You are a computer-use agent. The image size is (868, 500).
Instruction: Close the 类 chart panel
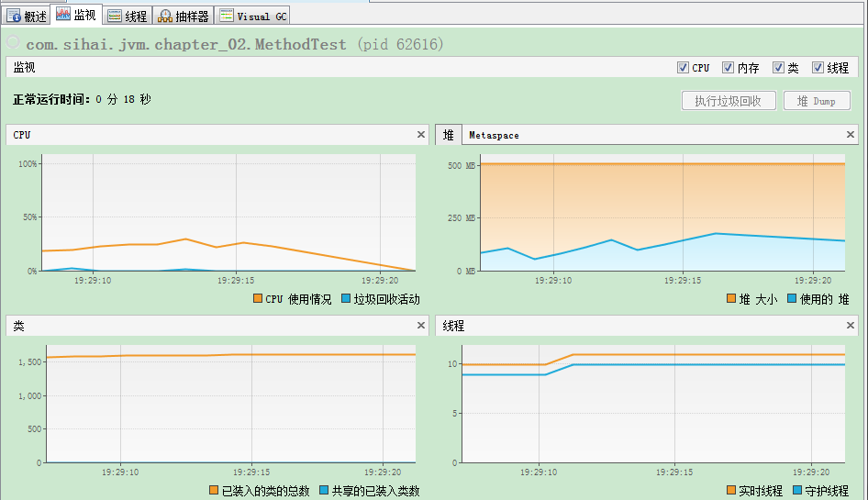[x=421, y=326]
